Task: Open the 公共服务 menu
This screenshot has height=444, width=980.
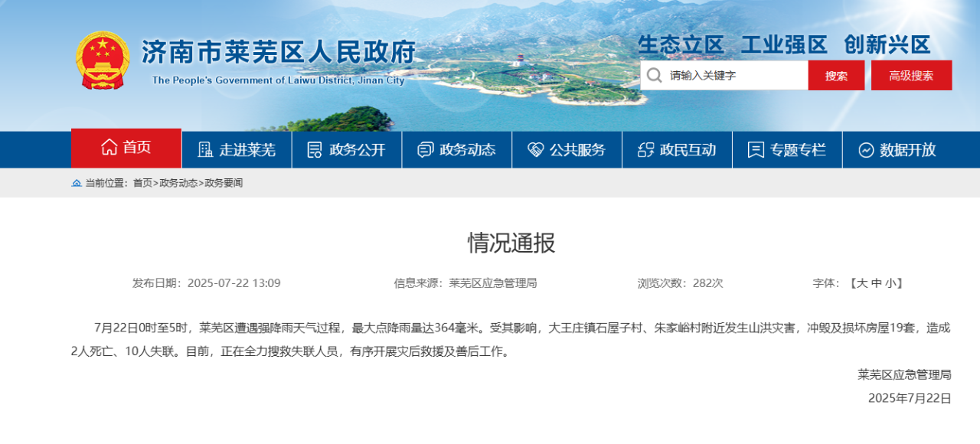Action: pos(567,150)
